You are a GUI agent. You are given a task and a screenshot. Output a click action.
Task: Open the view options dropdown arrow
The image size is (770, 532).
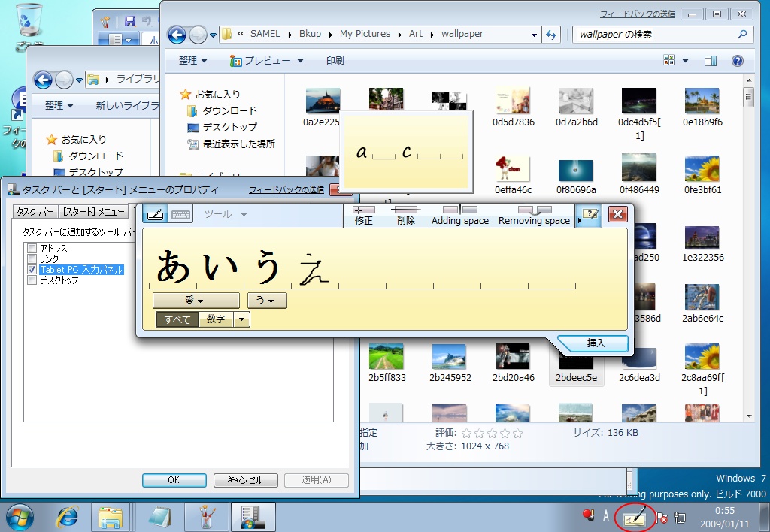tap(685, 61)
